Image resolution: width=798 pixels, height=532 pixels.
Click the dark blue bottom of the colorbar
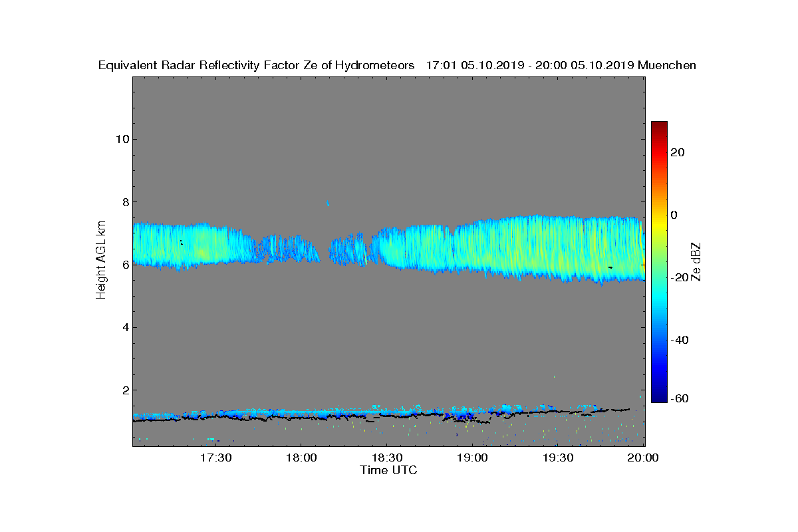(659, 398)
